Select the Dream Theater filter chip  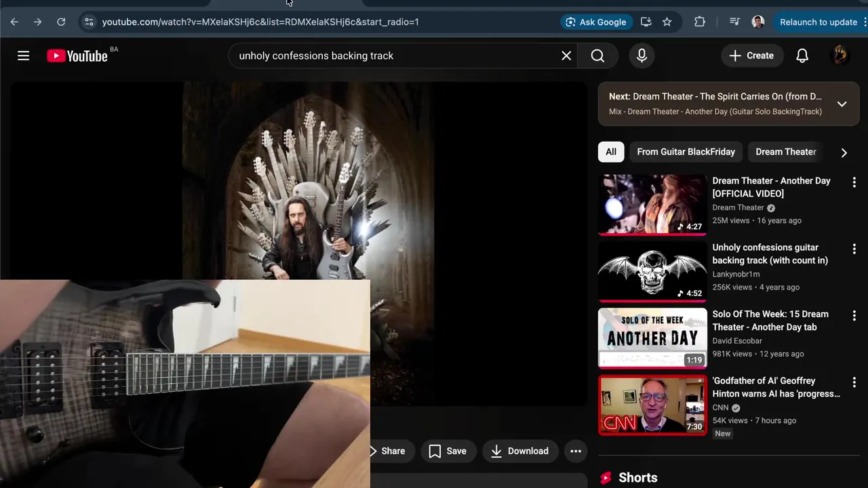point(786,152)
